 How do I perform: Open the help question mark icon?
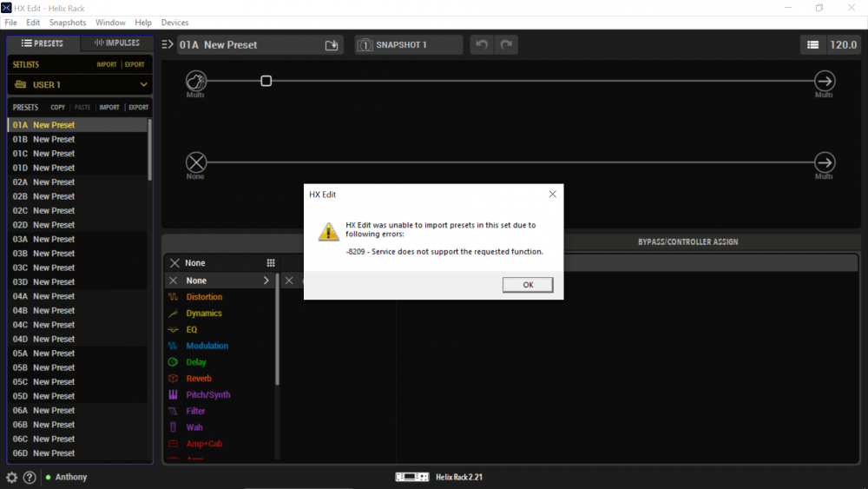tap(30, 477)
